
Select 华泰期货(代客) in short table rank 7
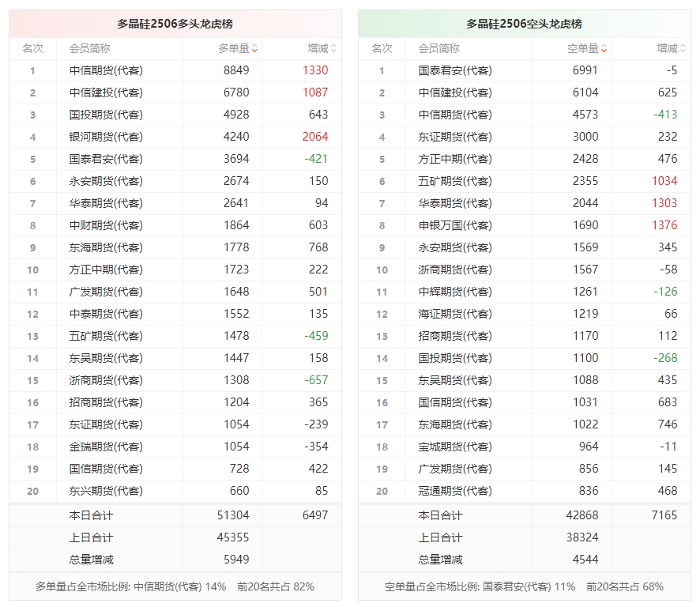455,203
